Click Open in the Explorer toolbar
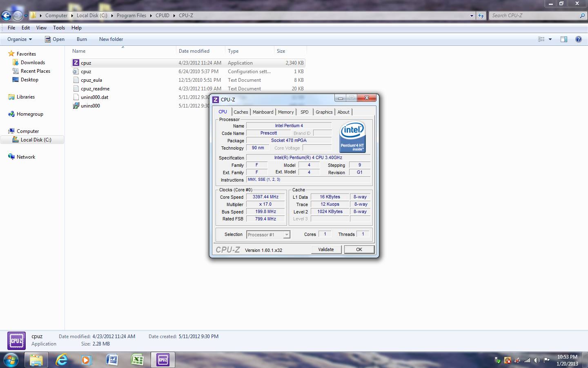Viewport: 588px width, 368px height. 55,39
